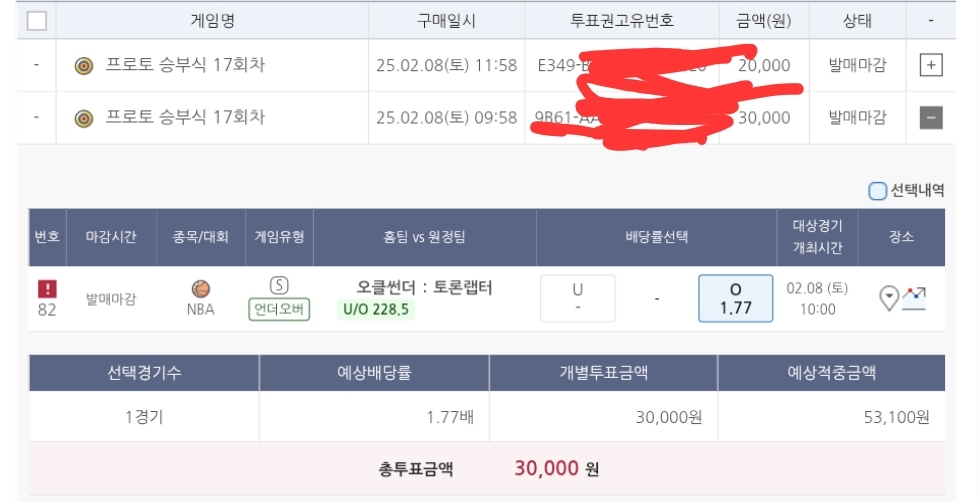
Task: Click the circled S game type icon
Action: pos(279,286)
